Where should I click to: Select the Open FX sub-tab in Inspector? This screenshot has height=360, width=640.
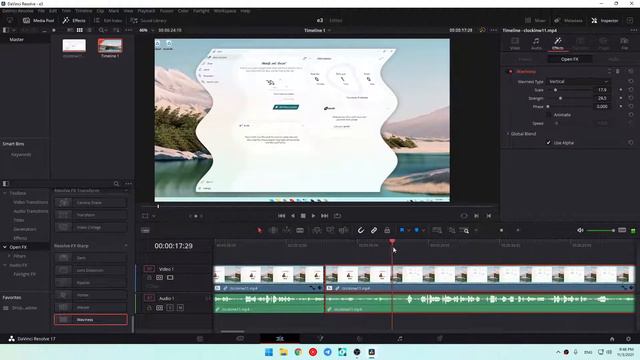(x=569, y=59)
